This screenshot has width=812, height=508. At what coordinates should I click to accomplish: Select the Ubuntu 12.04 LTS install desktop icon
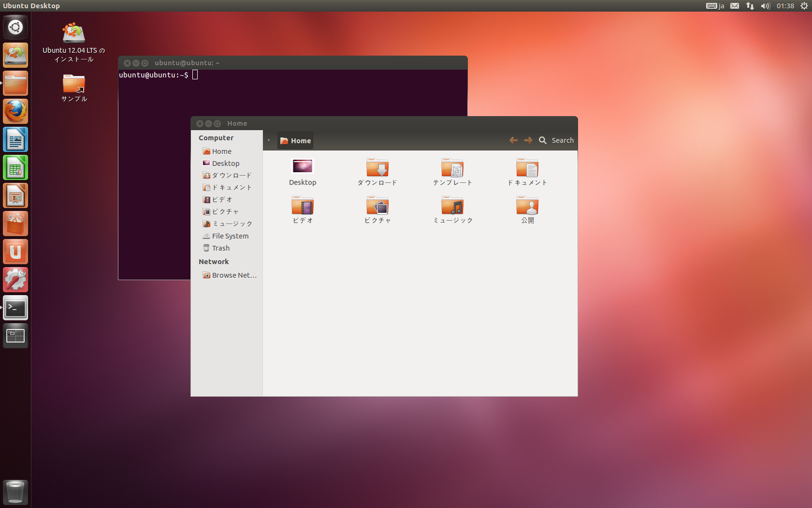[73, 43]
